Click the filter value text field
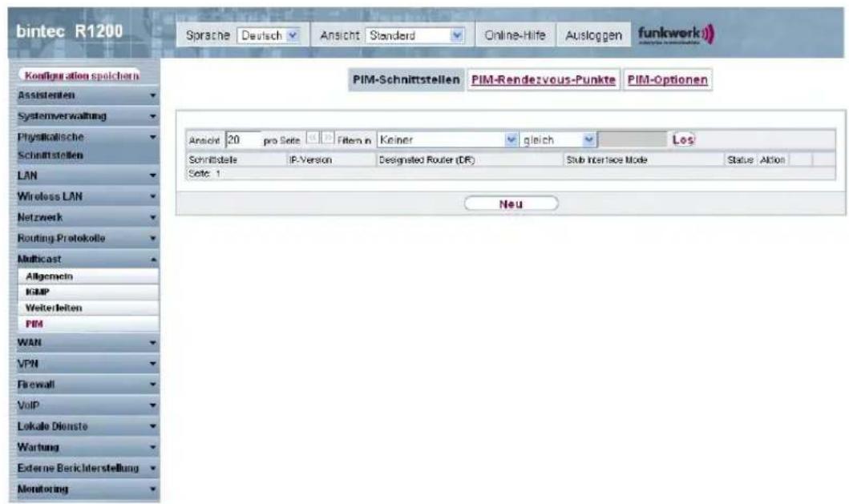Screen dimensions: 849x504 [633, 140]
